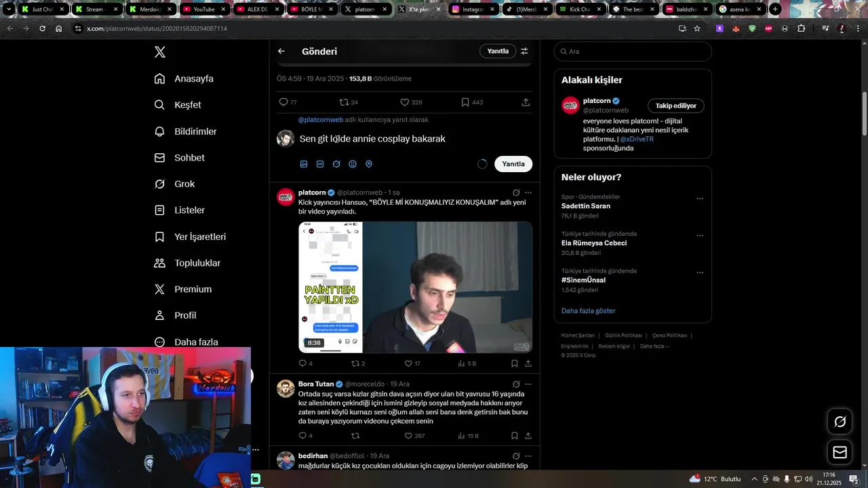
Task: Open more options for #SinemÜnsal trend
Action: pyautogui.click(x=700, y=273)
